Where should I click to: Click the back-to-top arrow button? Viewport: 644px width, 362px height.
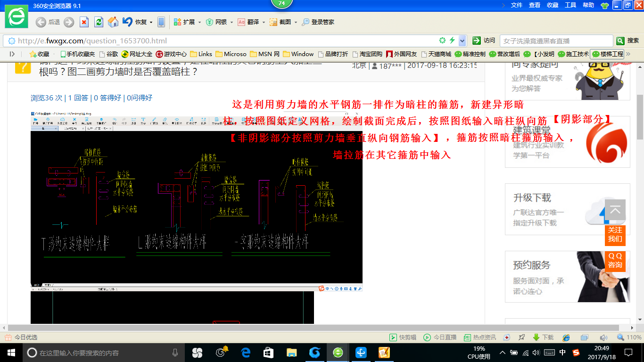615,210
